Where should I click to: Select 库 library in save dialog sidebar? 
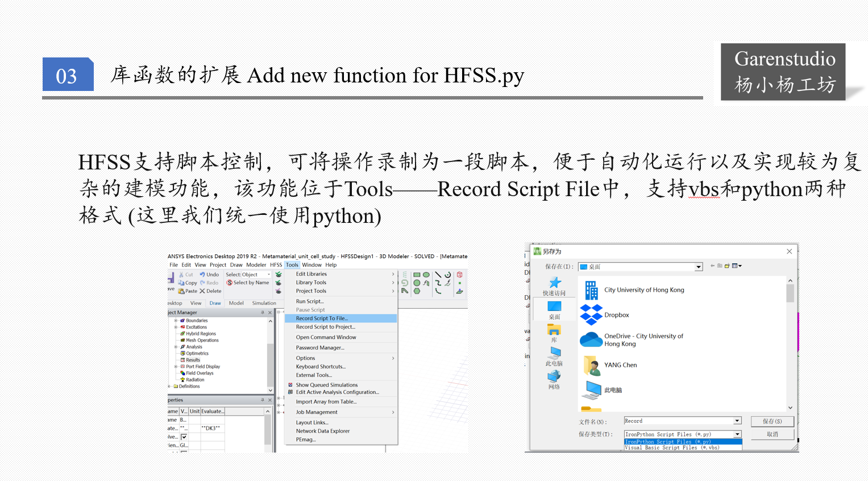tap(554, 334)
